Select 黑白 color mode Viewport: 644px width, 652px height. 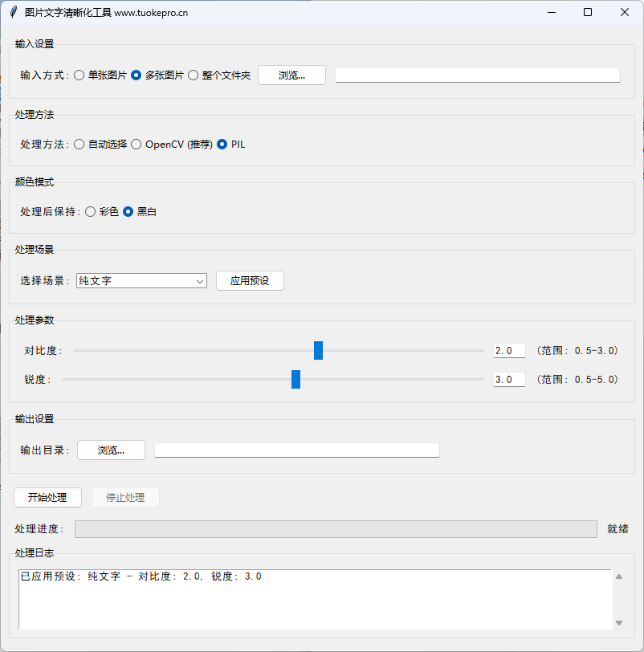[140, 212]
